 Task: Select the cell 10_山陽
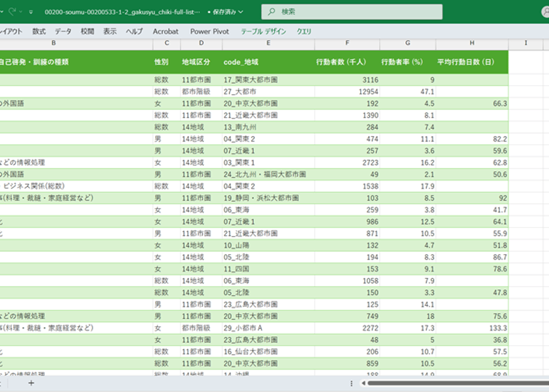(268, 245)
